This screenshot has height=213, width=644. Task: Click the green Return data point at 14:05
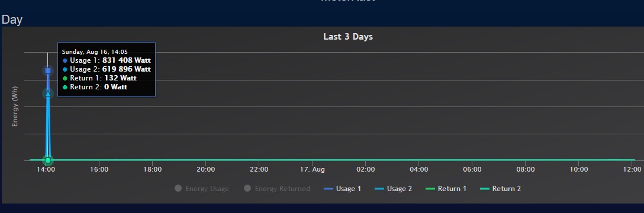pyautogui.click(x=48, y=160)
